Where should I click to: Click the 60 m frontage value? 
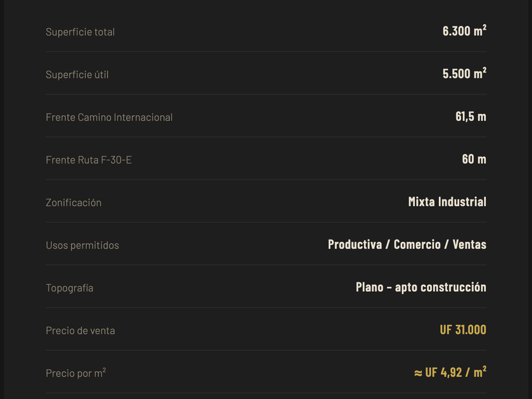474,159
